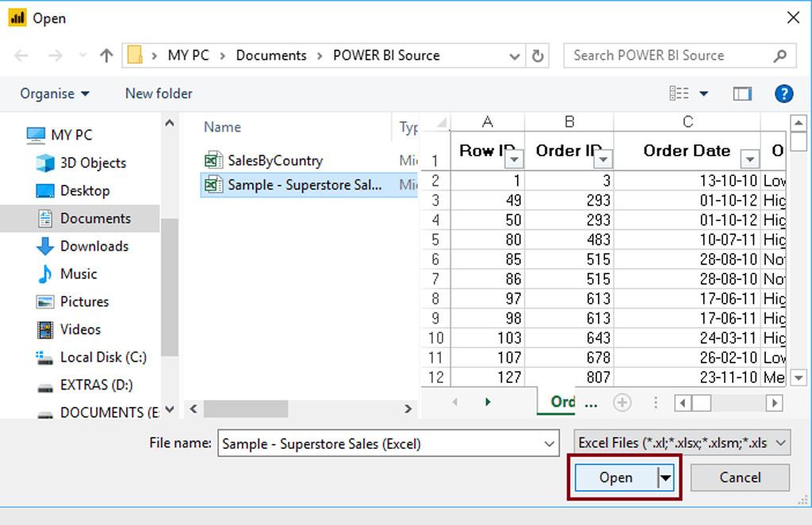
Task: Select column B header in preview
Action: 569,122
